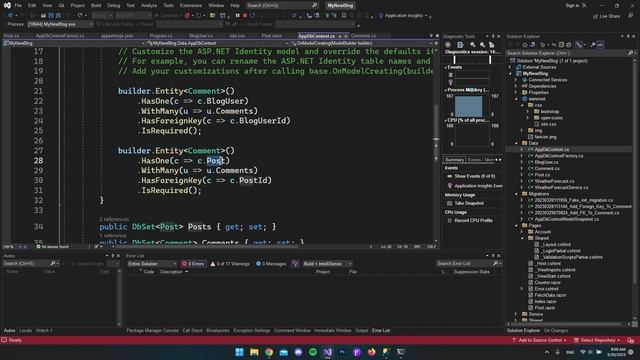
Task: Click the search magnifier in the title bar
Action: (315, 5)
